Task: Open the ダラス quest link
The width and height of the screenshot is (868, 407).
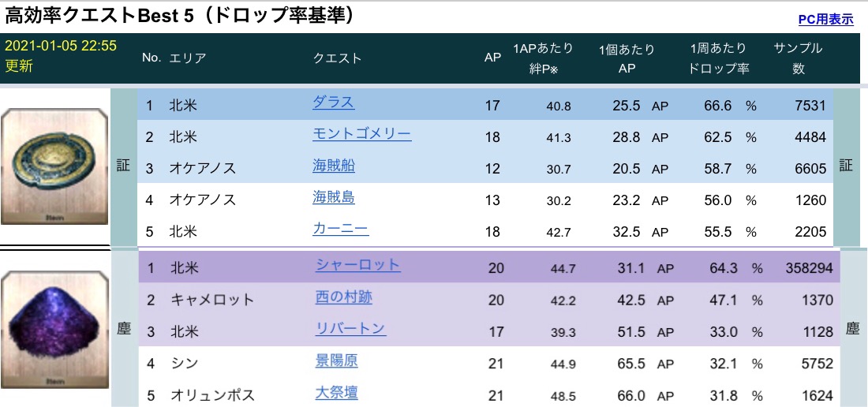Action: 333,103
